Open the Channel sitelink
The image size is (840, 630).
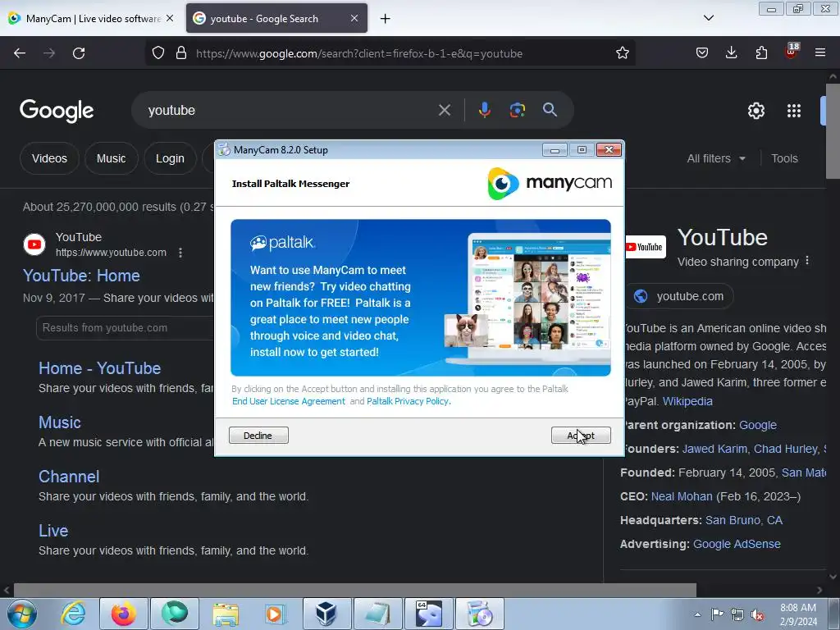69,477
